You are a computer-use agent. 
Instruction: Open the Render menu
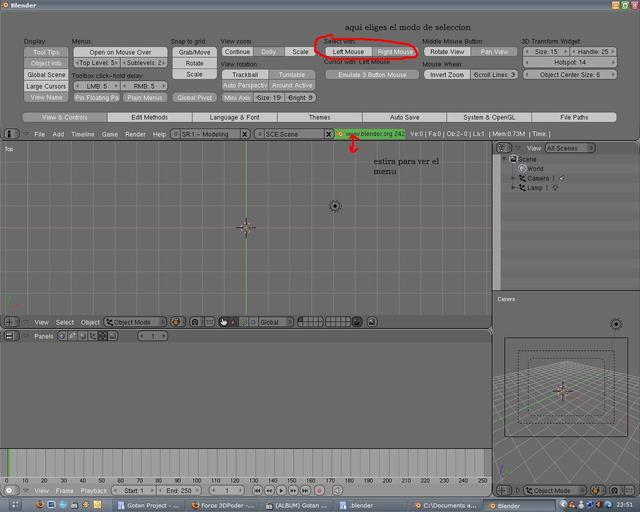point(136,134)
